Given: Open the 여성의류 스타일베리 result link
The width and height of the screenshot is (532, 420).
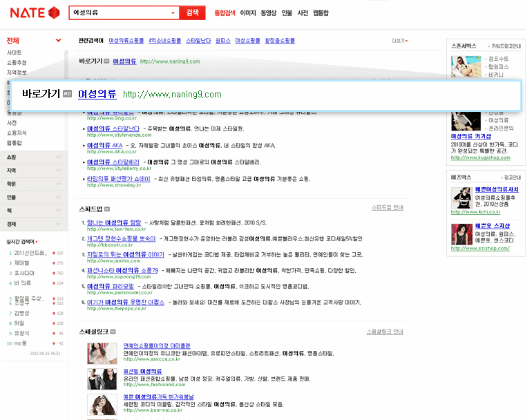Looking at the screenshot, I should coord(113,162).
